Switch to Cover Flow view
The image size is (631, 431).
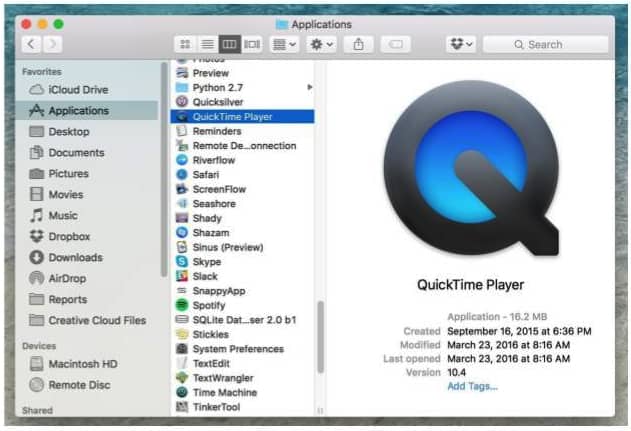click(252, 45)
